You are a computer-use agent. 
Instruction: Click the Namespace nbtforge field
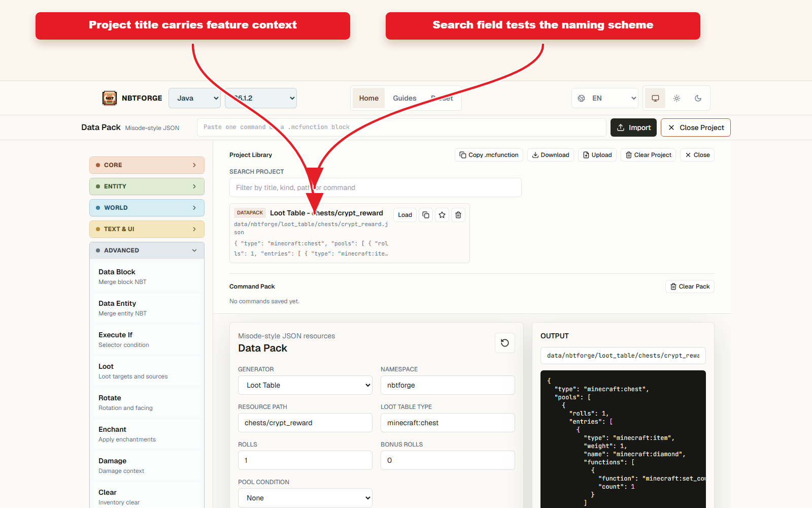coord(448,385)
